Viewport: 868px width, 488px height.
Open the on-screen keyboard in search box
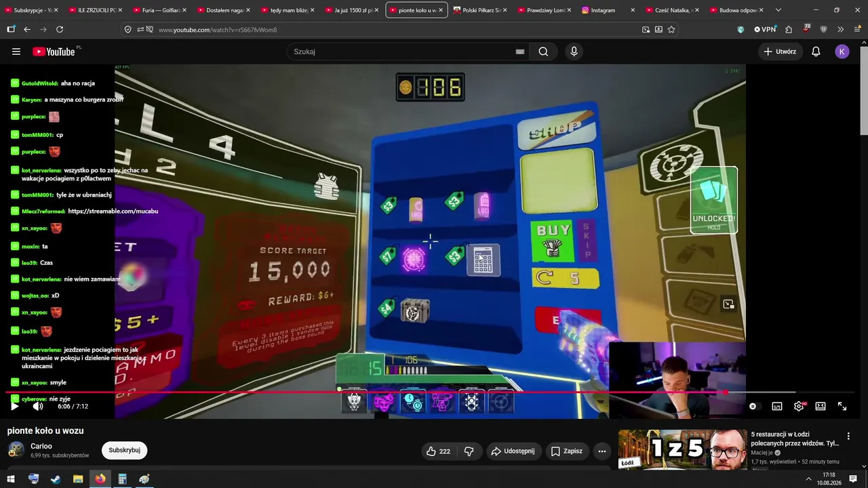[x=520, y=52]
